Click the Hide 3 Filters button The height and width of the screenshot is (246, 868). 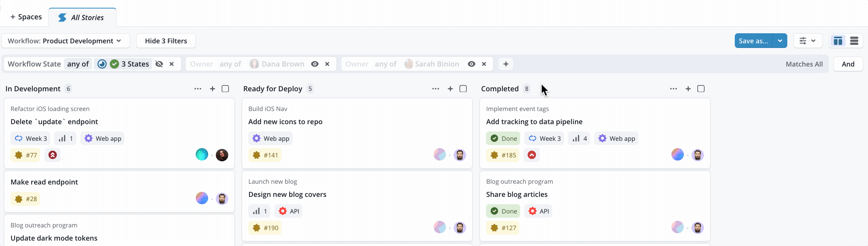(166, 41)
